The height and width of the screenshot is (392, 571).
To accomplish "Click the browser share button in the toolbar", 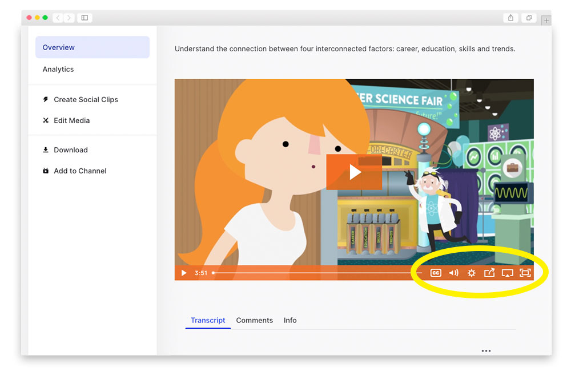I will coord(510,18).
